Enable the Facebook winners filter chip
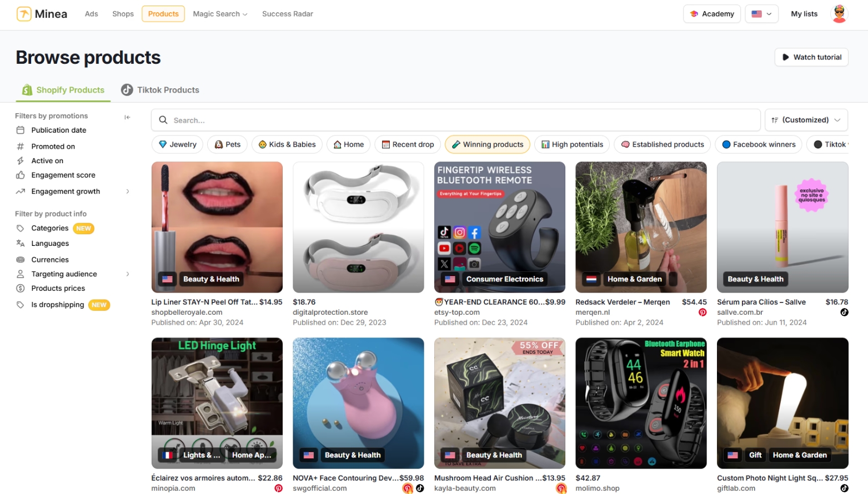Screen dimensions: 868x494 (x=758, y=145)
